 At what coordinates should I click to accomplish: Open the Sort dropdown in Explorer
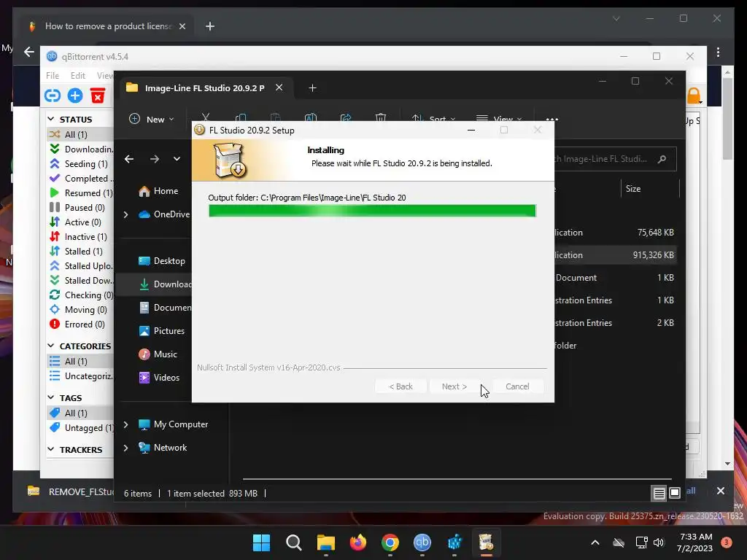pyautogui.click(x=433, y=119)
